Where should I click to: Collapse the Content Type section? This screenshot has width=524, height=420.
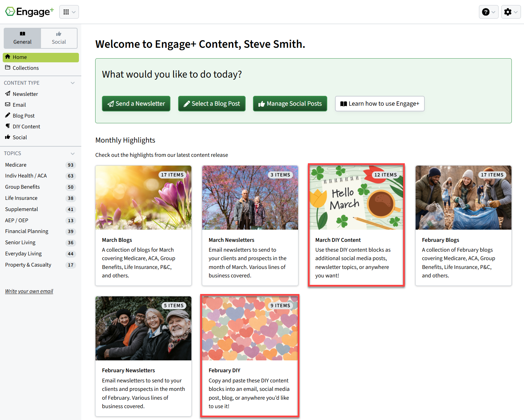point(72,83)
